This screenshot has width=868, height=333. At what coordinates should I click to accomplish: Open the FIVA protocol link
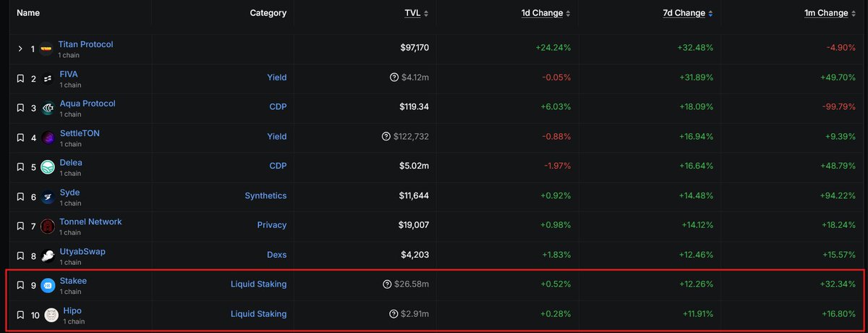pos(69,74)
